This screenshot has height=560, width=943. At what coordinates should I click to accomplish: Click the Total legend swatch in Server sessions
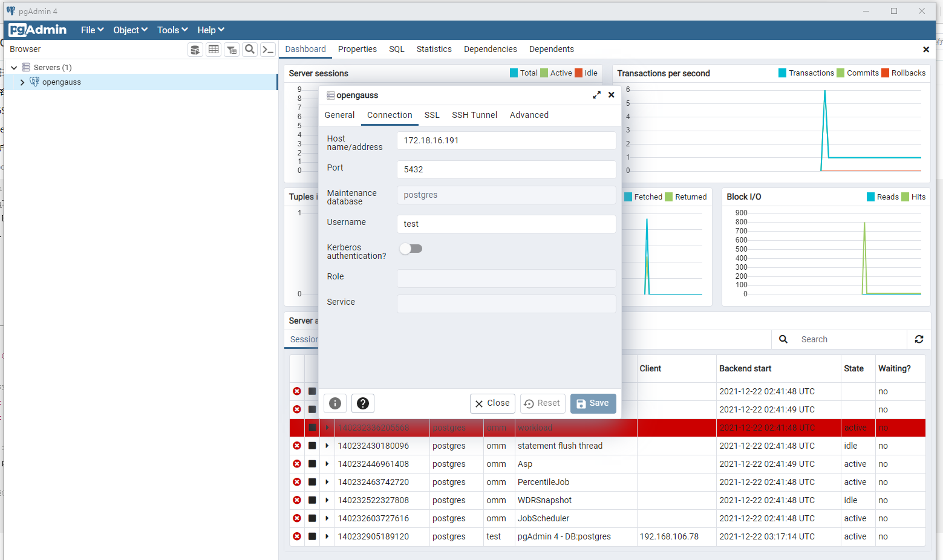pyautogui.click(x=514, y=73)
